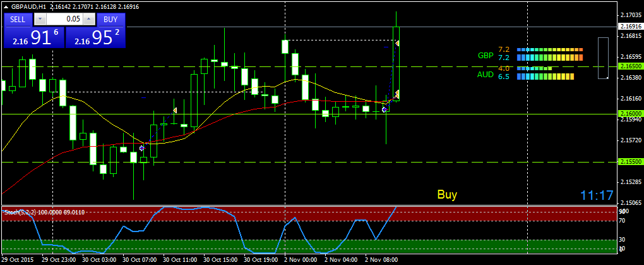Sell at the 2.16 91 6 price tile
This screenshot has width=644, height=265.
coord(34,37)
